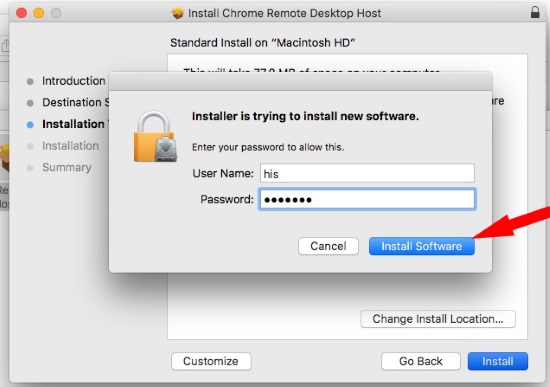550x387 pixels.
Task: Go Back to previous installer step
Action: pyautogui.click(x=421, y=361)
